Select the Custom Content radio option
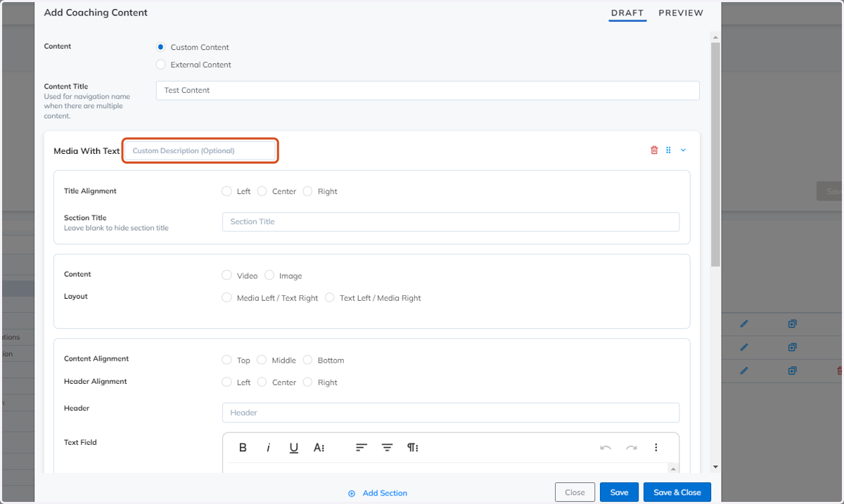 click(161, 47)
